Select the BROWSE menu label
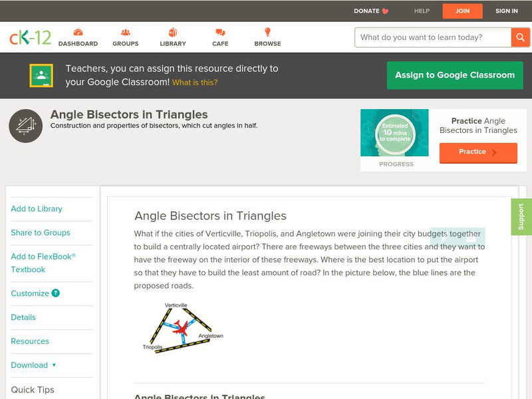532x399 pixels. (x=268, y=44)
